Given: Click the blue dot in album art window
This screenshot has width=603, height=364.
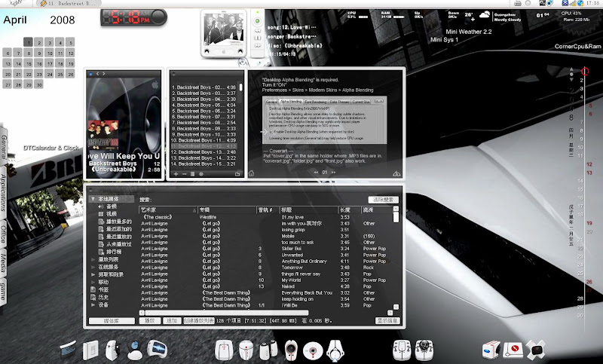Looking at the screenshot, I should click(90, 74).
